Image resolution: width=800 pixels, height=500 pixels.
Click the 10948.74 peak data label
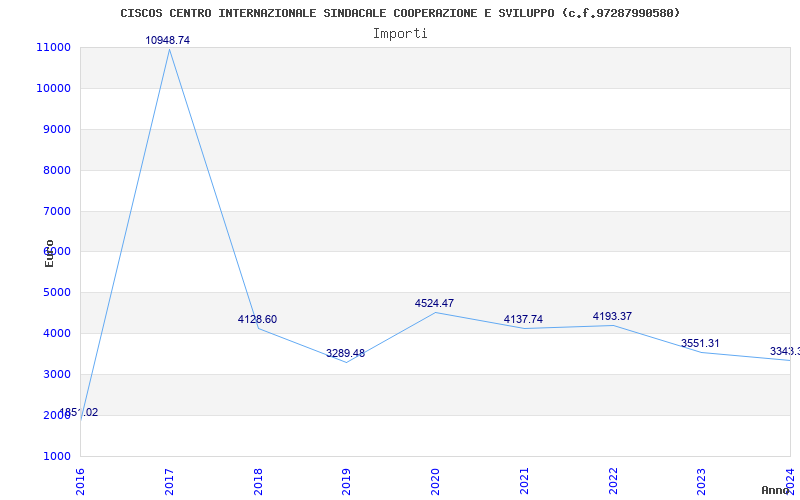point(168,40)
